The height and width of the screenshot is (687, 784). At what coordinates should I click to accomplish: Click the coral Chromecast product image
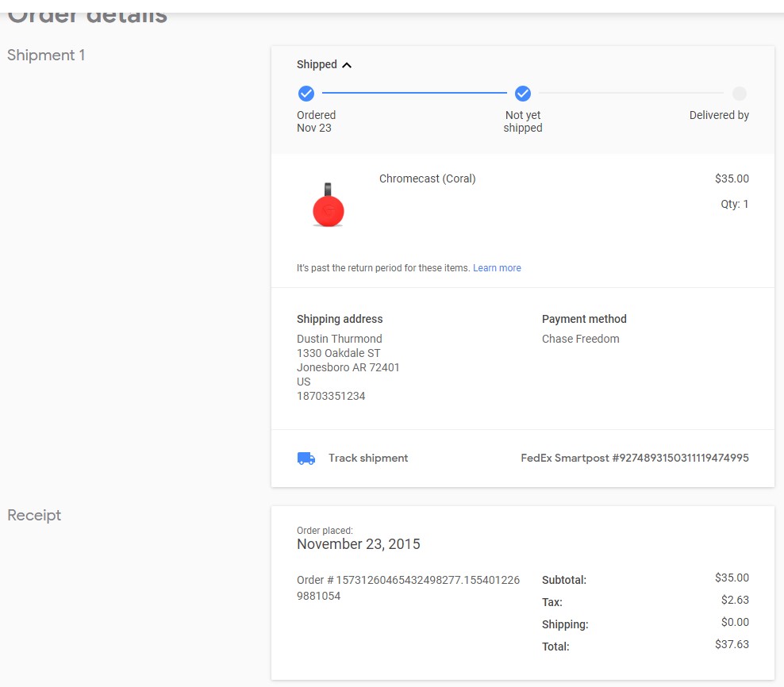(328, 205)
